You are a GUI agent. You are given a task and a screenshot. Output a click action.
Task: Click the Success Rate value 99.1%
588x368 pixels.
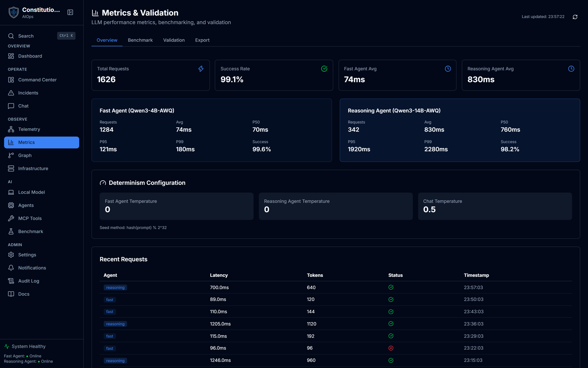(232, 80)
